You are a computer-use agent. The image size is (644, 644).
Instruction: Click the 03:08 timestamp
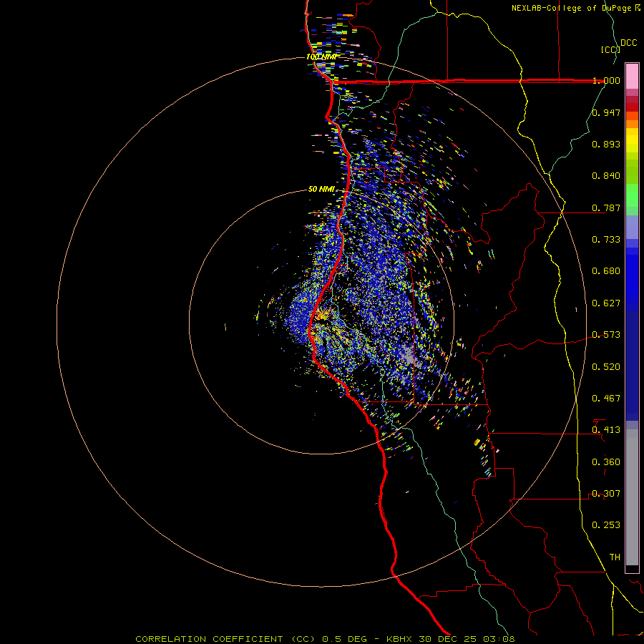pos(498,639)
